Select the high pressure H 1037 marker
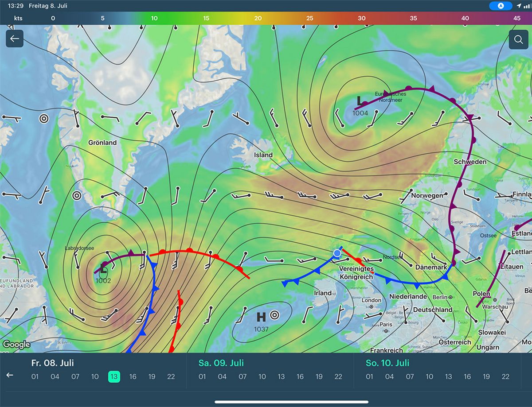The width and height of the screenshot is (532, 407). 262,321
